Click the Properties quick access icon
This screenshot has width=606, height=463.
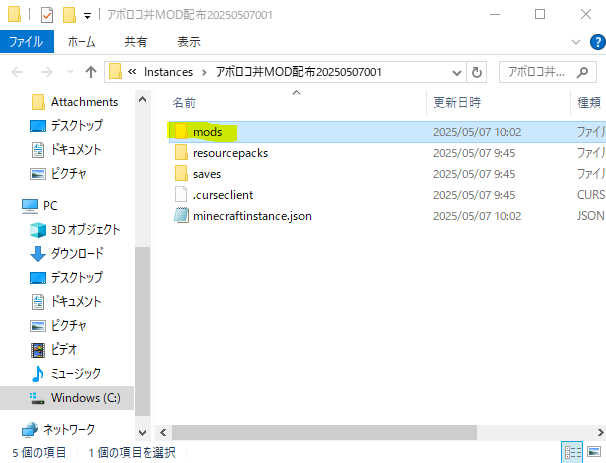coord(47,15)
